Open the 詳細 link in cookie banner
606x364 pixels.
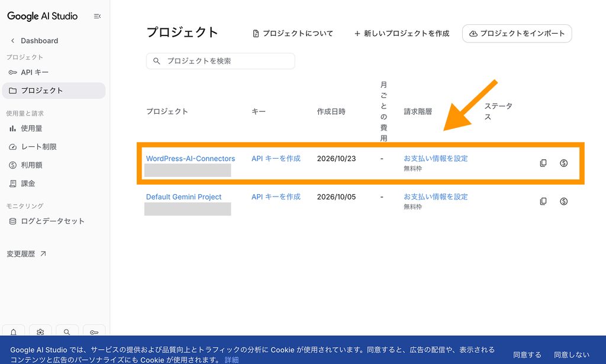tap(231, 360)
